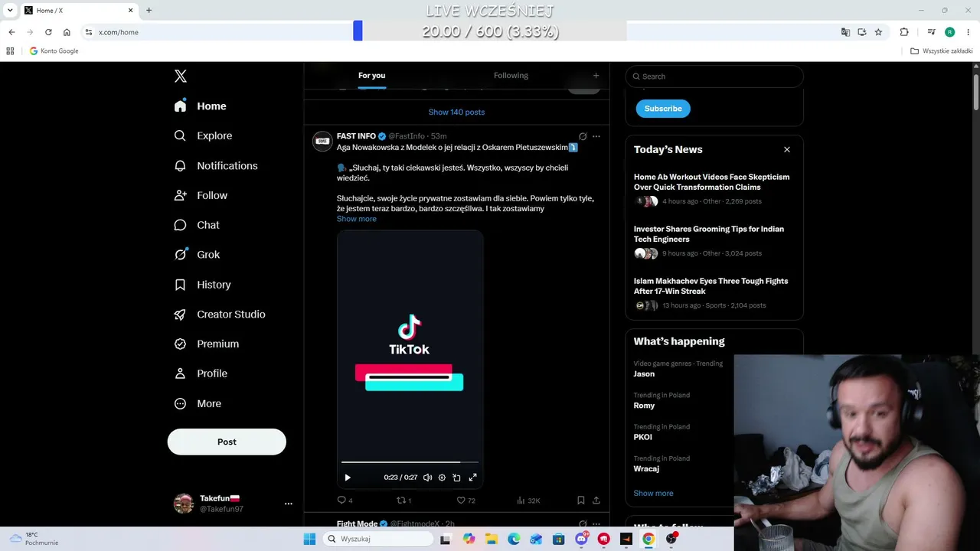This screenshot has width=980, height=551.
Task: Close the Today's News panel
Action: point(786,149)
